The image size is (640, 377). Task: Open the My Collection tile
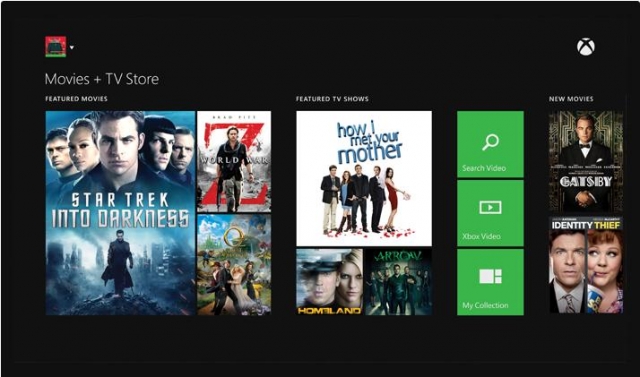[490, 282]
